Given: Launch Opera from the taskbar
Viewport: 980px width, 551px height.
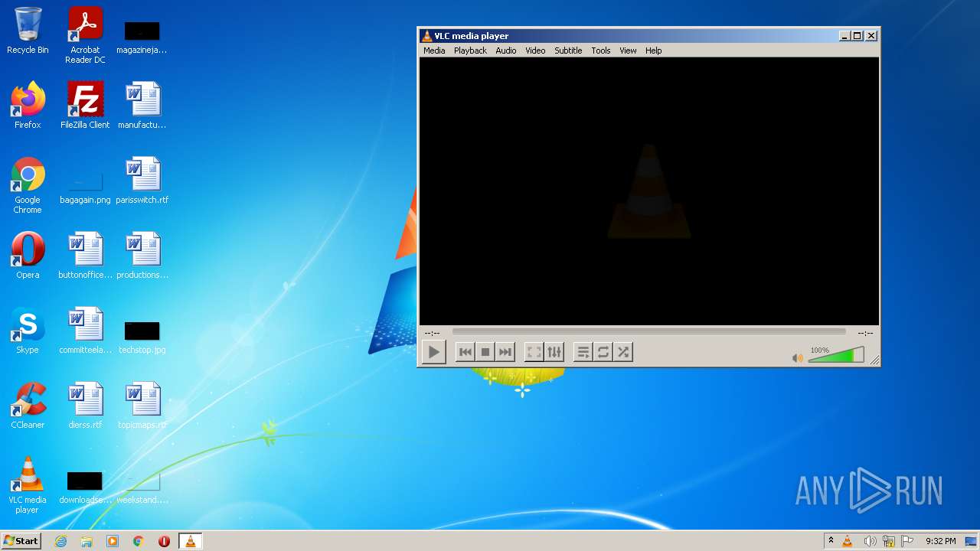Looking at the screenshot, I should (x=164, y=541).
